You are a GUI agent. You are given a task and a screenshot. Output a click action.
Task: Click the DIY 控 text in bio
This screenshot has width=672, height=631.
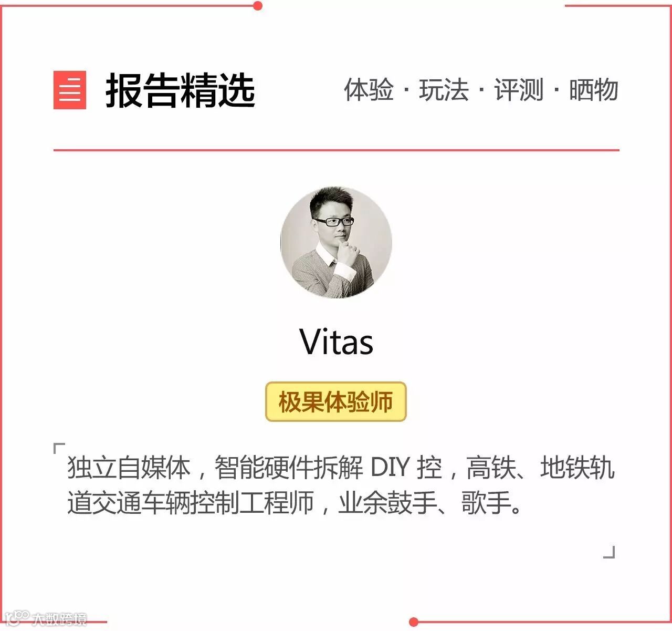[406, 468]
